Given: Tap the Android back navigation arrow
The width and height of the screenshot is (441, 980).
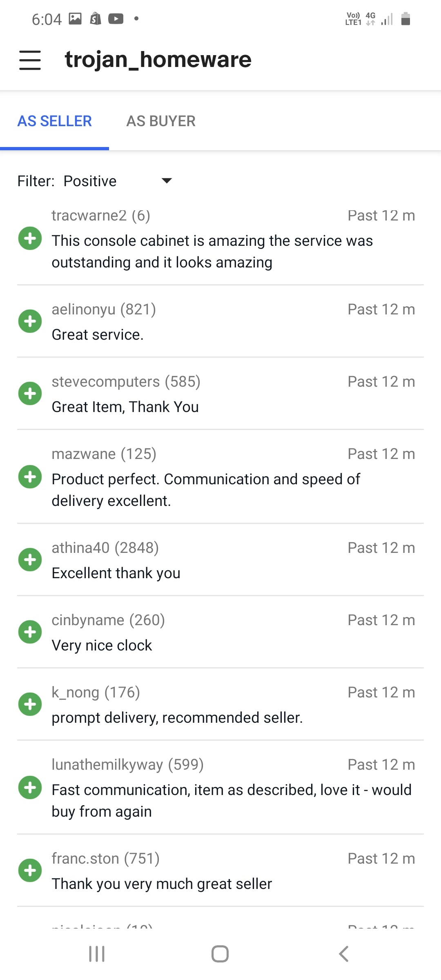Looking at the screenshot, I should 344,954.
